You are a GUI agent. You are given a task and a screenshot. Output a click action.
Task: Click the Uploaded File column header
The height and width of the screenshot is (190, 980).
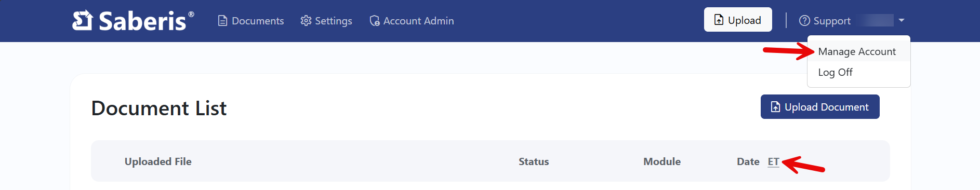(x=158, y=161)
